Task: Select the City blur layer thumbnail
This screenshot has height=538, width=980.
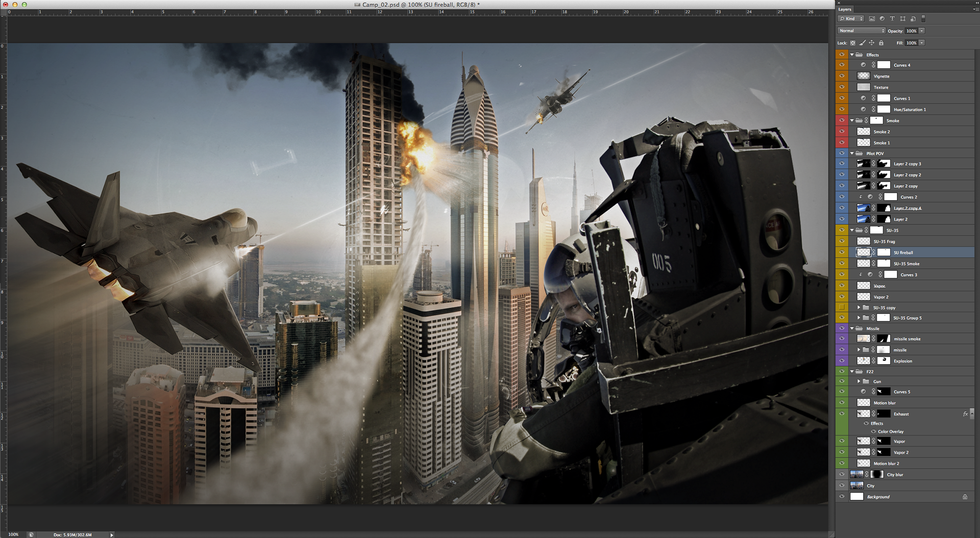Action: pos(856,474)
